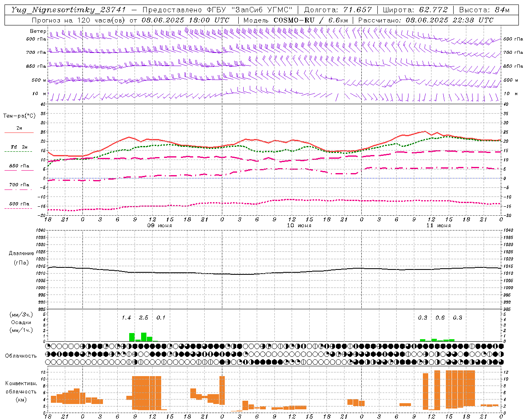
Task: Click the Ветер wind panel label
Action: pos(38,31)
